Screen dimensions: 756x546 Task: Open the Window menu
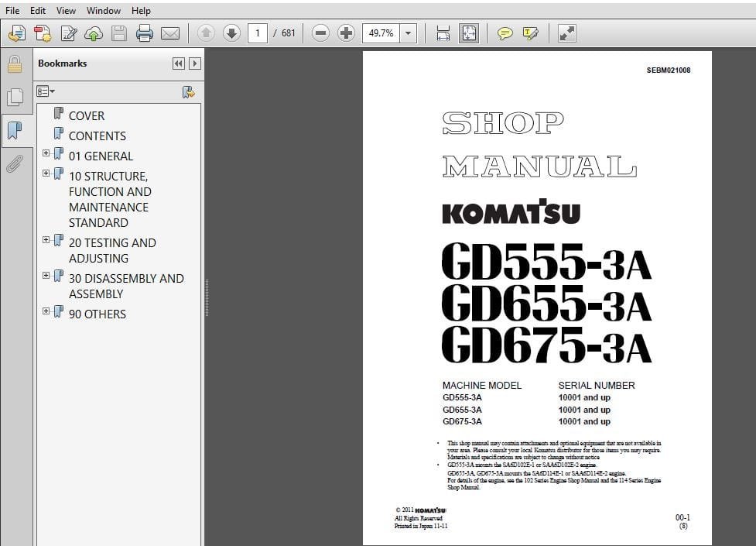tap(103, 11)
